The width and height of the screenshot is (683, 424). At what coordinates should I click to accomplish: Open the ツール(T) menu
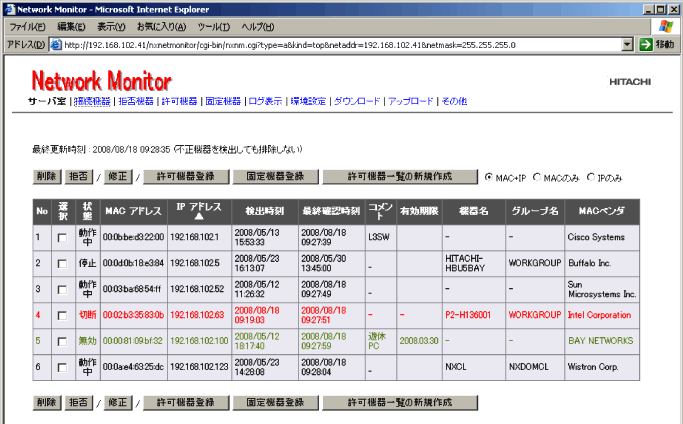pyautogui.click(x=214, y=26)
